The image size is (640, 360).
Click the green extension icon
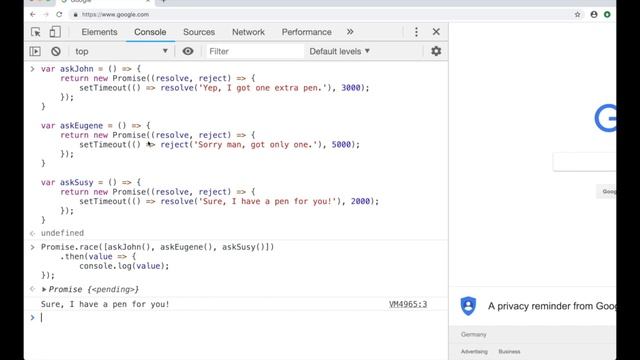[607, 14]
